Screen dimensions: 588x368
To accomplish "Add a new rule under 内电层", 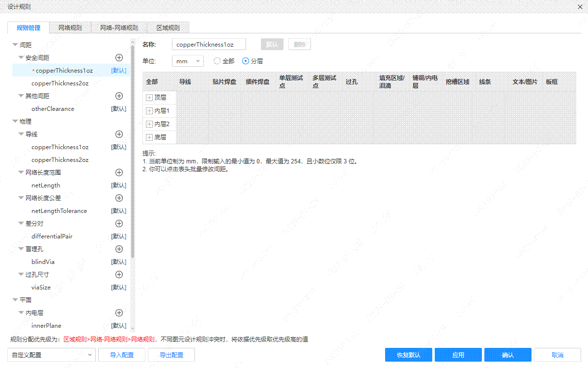I will 119,313.
